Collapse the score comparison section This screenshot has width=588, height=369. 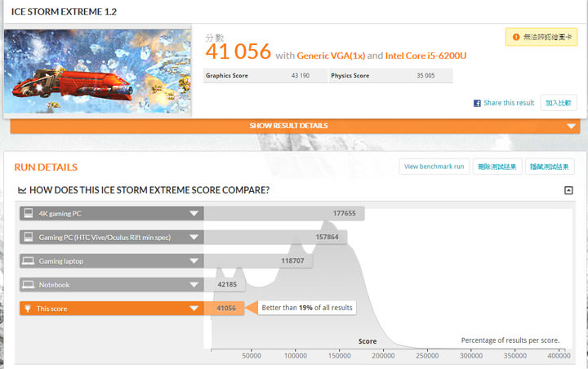(x=568, y=190)
